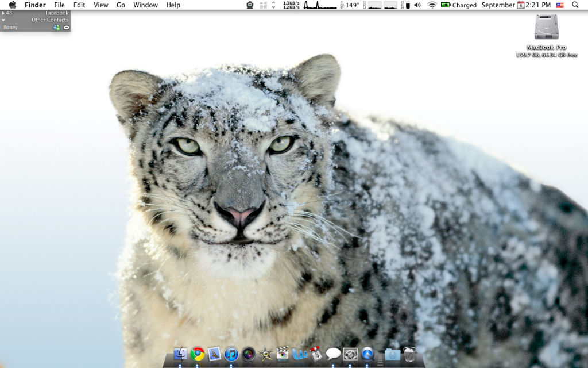The height and width of the screenshot is (368, 588).
Task: Open the File menu
Action: 59,5
